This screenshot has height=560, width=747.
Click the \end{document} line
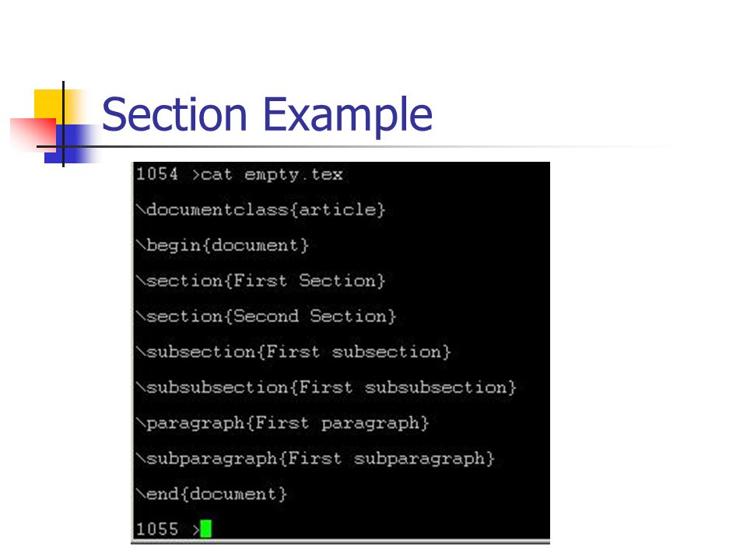click(212, 494)
